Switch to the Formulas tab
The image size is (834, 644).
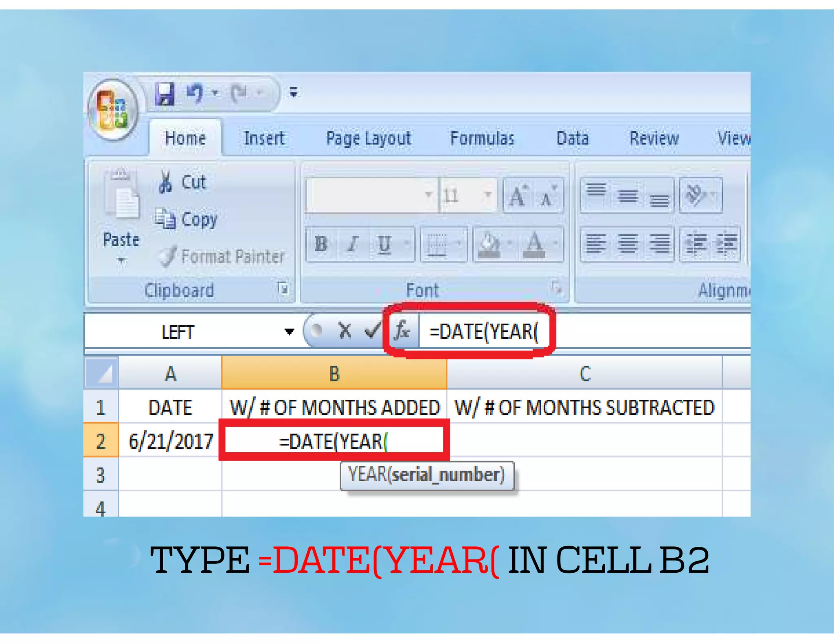(482, 138)
